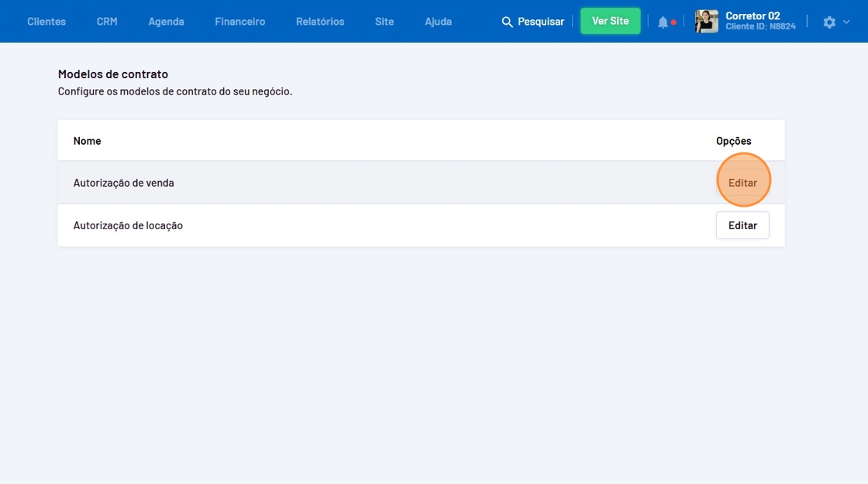Select Relatórios in the top navigation
The height and width of the screenshot is (484, 868).
coord(320,22)
